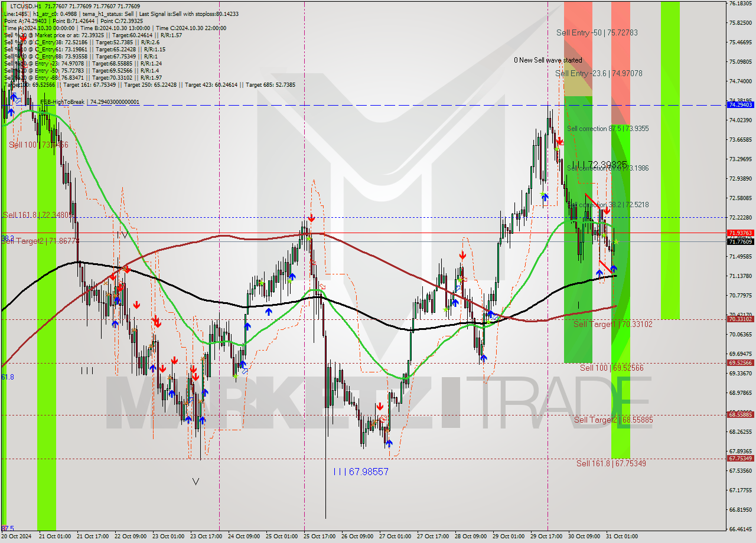This screenshot has width=756, height=543.
Task: Click the 'Sell 161.8 | 67.75349' label
Action: [x=611, y=463]
